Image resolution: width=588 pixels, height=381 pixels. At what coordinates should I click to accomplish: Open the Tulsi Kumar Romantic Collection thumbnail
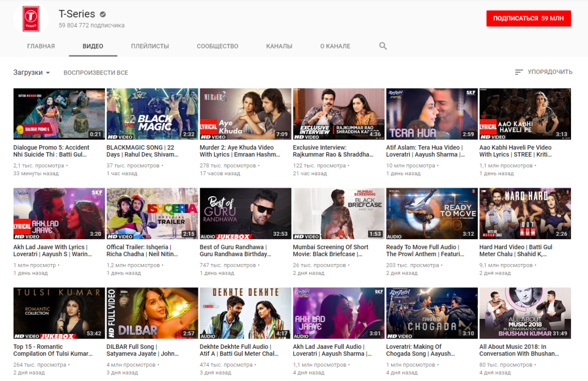pyautogui.click(x=59, y=313)
